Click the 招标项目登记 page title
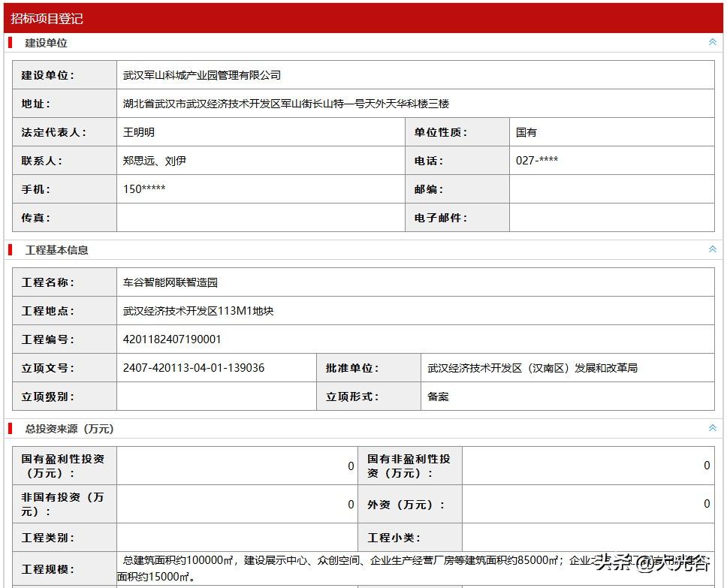The image size is (727, 588). tap(47, 19)
